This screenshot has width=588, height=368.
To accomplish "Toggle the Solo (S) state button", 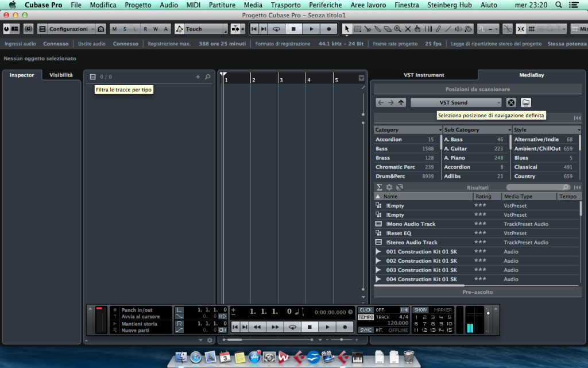I will [125, 29].
